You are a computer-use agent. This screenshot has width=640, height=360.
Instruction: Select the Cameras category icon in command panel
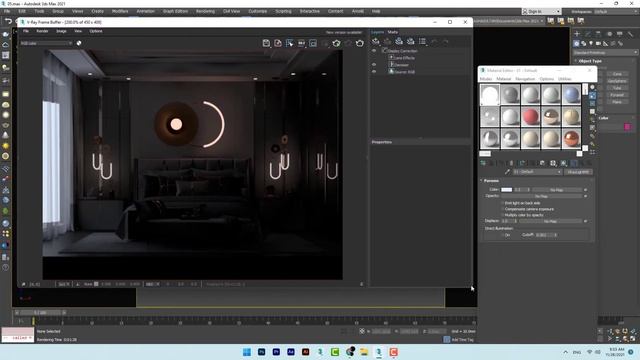(x=598, y=43)
